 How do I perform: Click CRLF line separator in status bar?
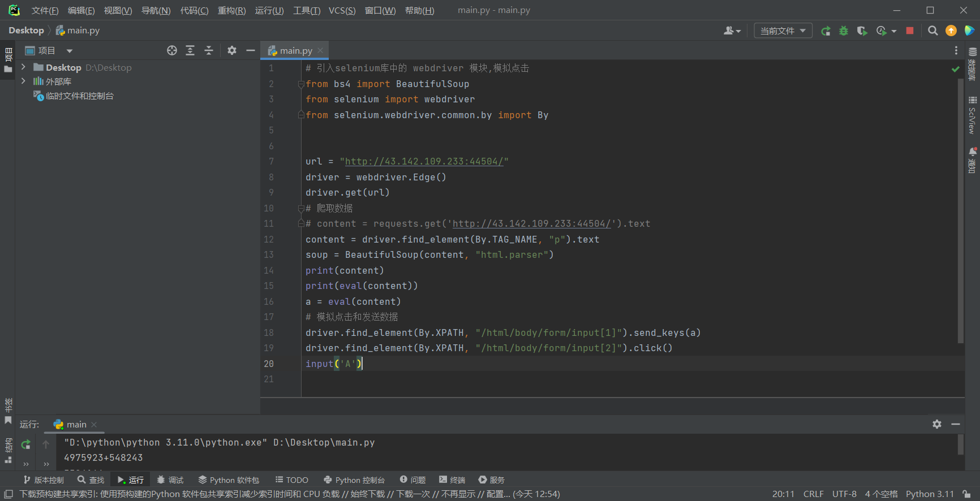(813, 494)
